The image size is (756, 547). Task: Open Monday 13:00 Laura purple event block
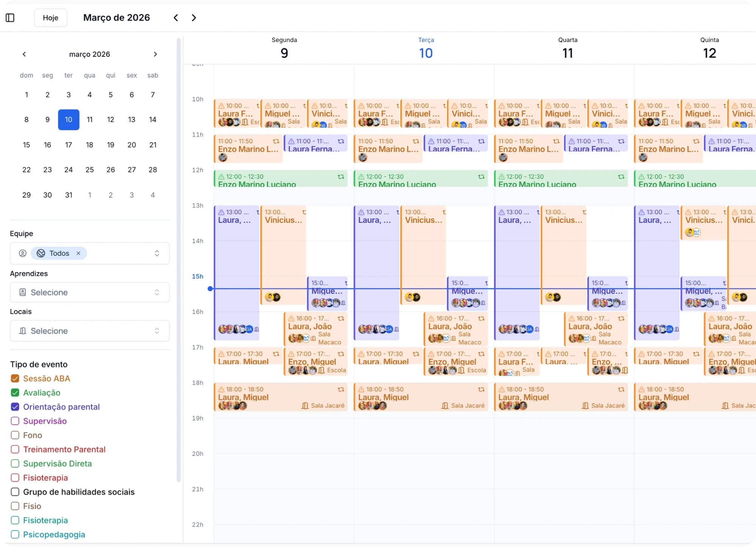pos(237,272)
